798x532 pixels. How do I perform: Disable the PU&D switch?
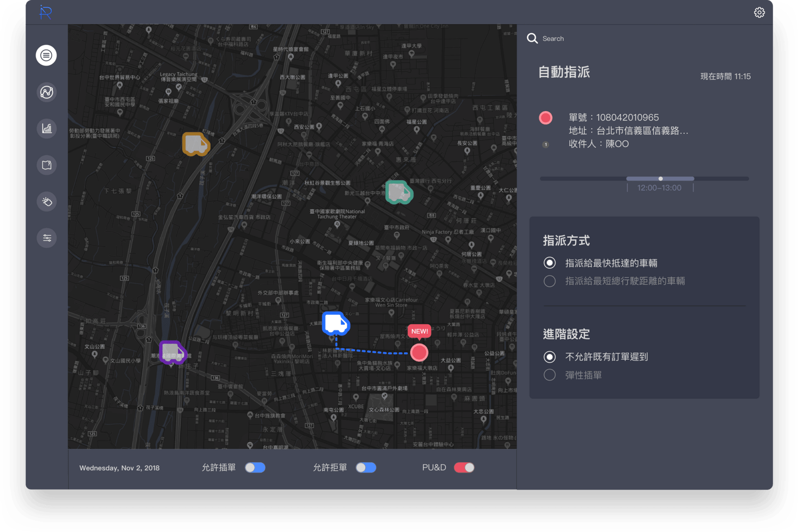click(464, 468)
